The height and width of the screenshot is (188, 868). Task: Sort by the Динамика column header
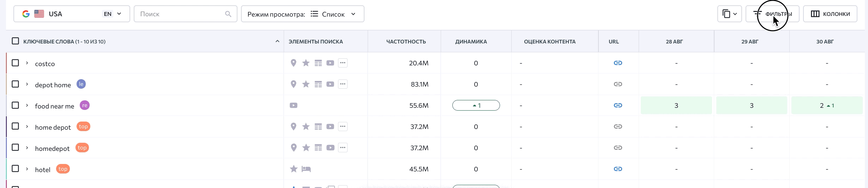pos(471,41)
